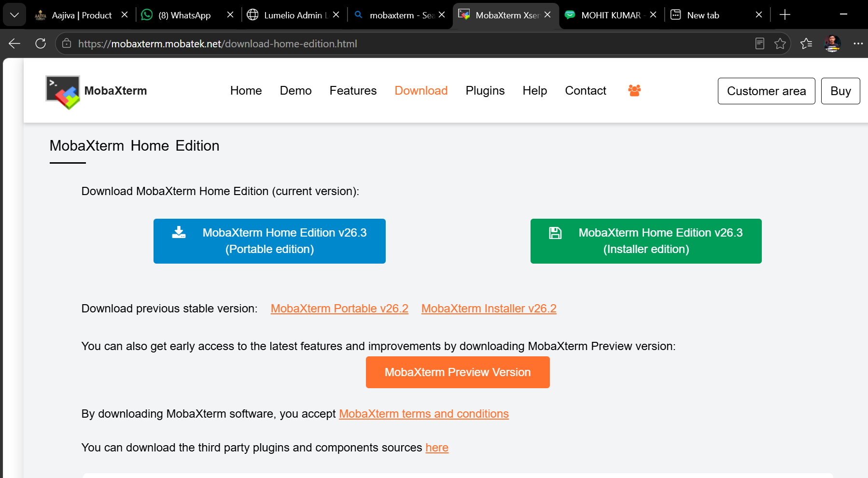This screenshot has height=478, width=868.
Task: Click the MobaXterm logo image
Action: pos(63,92)
